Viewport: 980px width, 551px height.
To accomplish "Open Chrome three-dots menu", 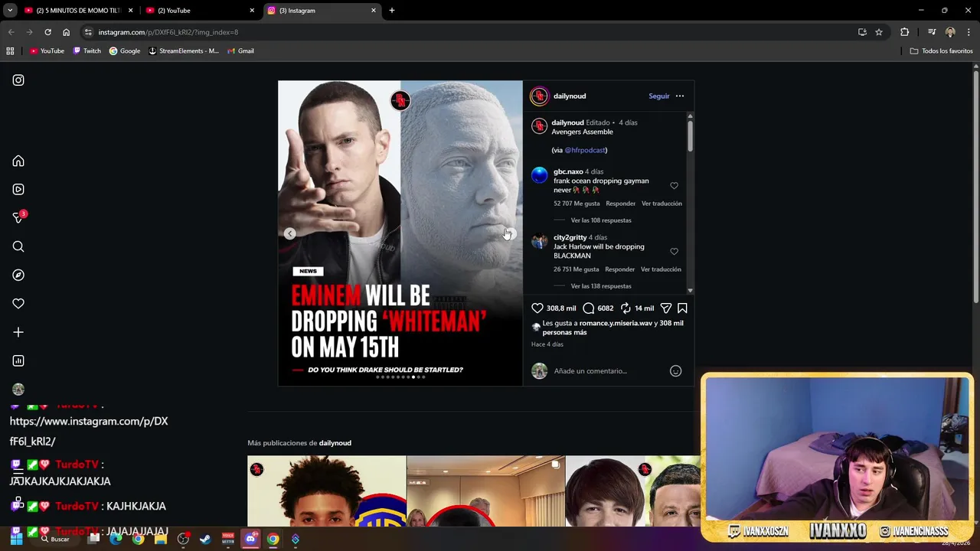I will click(969, 32).
